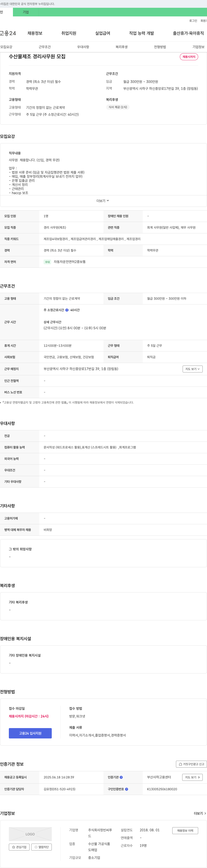Jump to 우대사항 section tab
The height and width of the screenshot is (868, 207).
(x=83, y=47)
